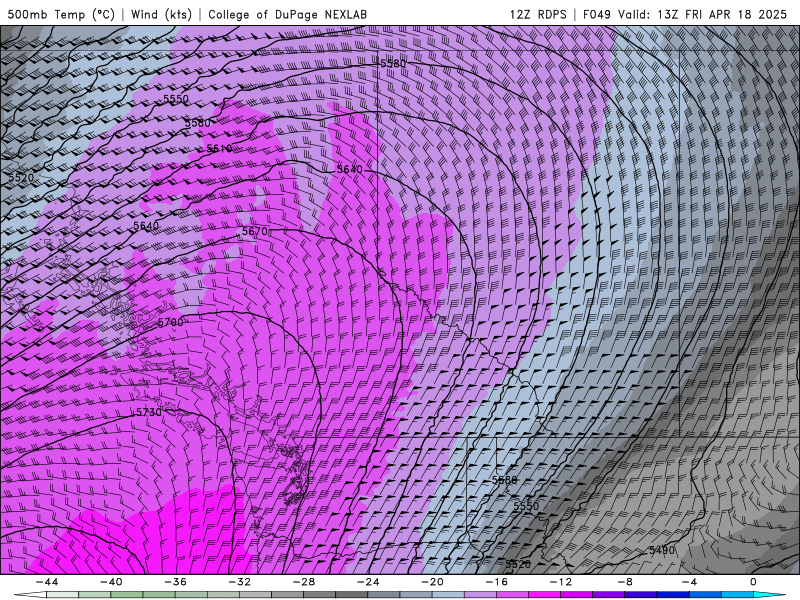Image resolution: width=800 pixels, height=600 pixels.
Task: Click the -36 colorbar tick label
Action: click(176, 582)
